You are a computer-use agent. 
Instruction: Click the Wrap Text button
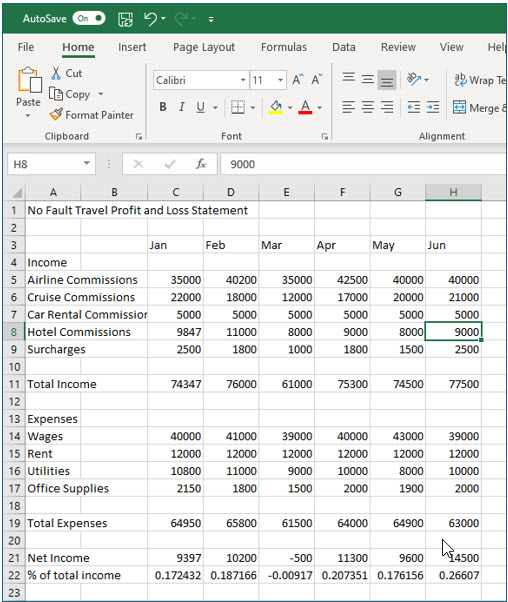coord(480,80)
